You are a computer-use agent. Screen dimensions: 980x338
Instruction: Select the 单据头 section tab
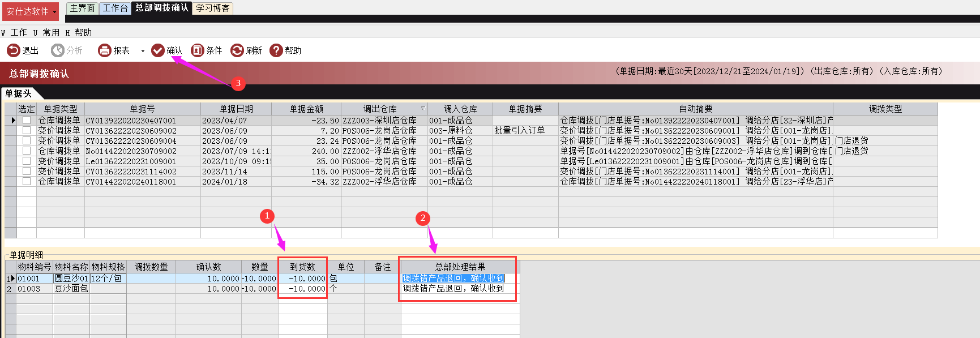tap(18, 93)
